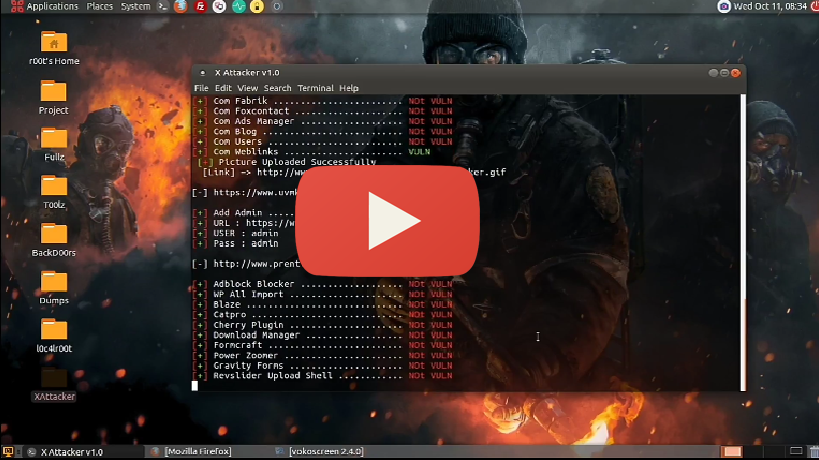Screen dimensions: 819x460
Task: Open the Applications menu in the top panel
Action: pos(45,6)
